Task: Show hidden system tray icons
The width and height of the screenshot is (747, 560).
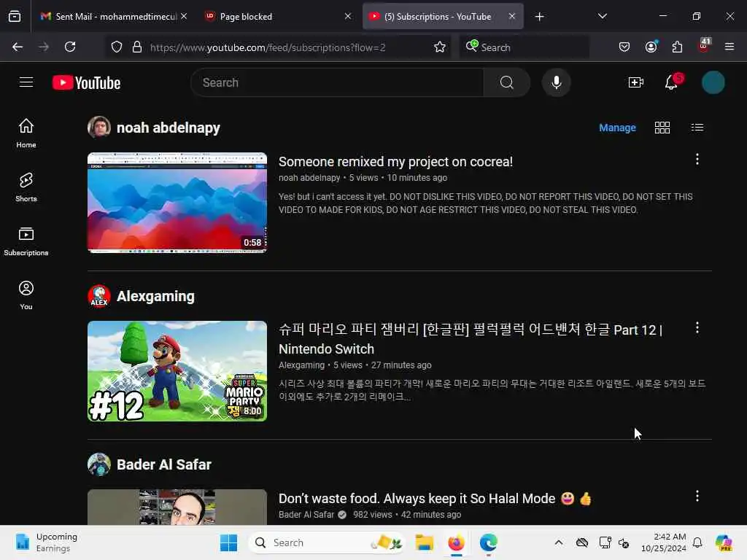Action: click(558, 542)
